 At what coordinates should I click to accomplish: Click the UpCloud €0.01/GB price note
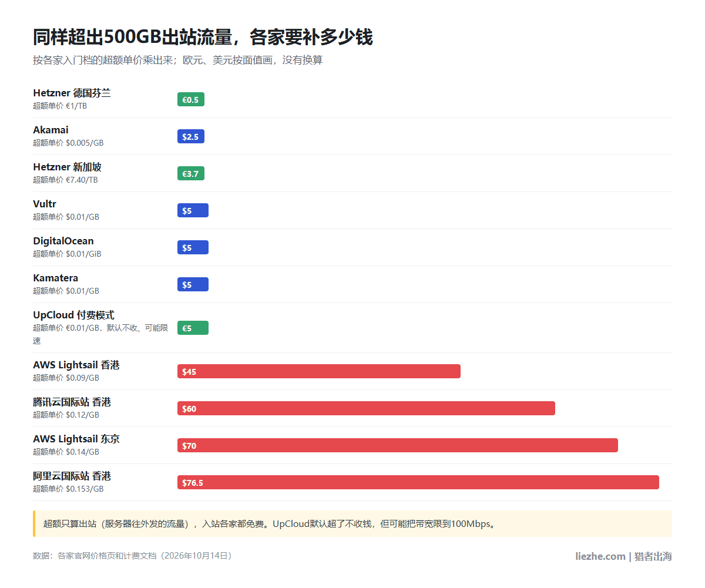tap(100, 334)
